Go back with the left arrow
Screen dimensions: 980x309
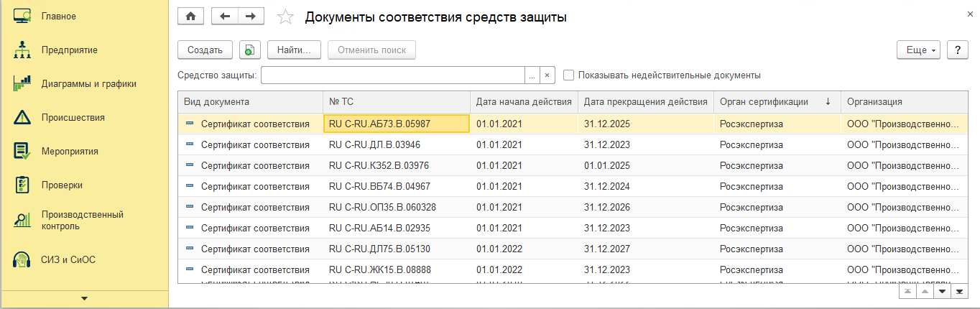[224, 17]
